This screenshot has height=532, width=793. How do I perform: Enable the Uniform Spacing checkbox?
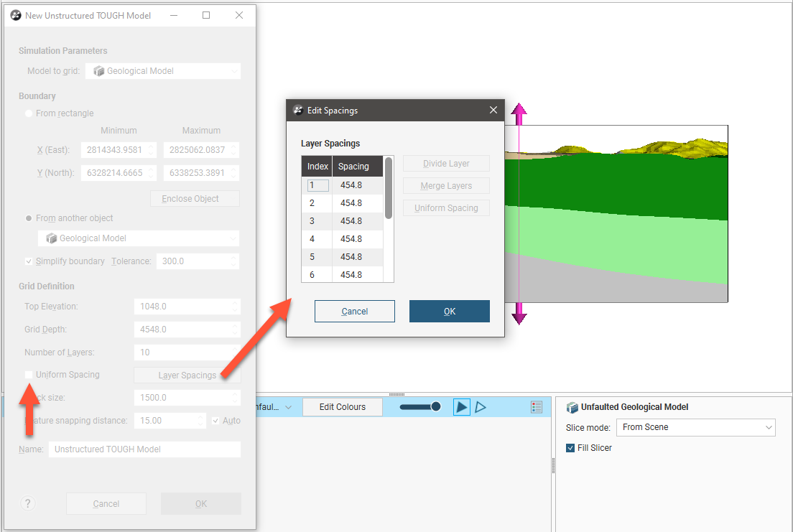click(29, 375)
